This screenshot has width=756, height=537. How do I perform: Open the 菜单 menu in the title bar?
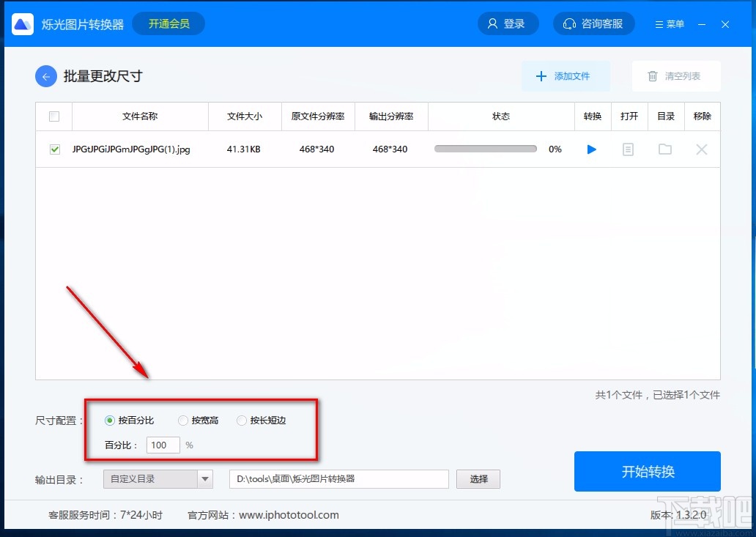tap(668, 23)
